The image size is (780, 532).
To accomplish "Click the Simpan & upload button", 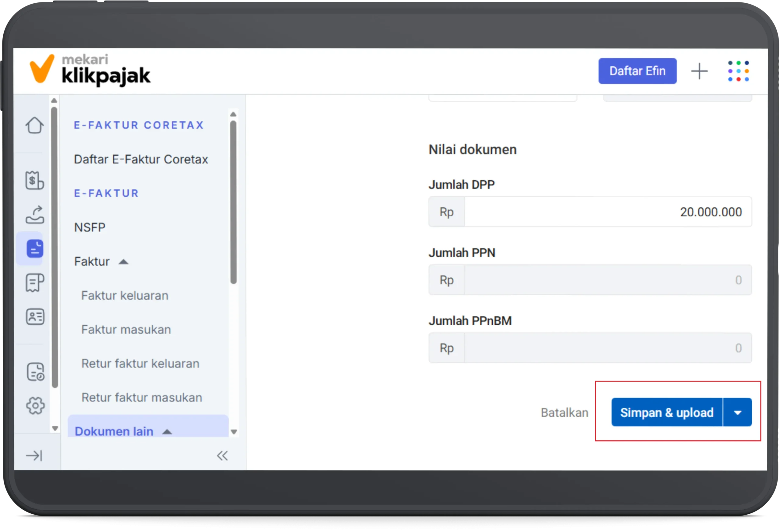I will [667, 413].
